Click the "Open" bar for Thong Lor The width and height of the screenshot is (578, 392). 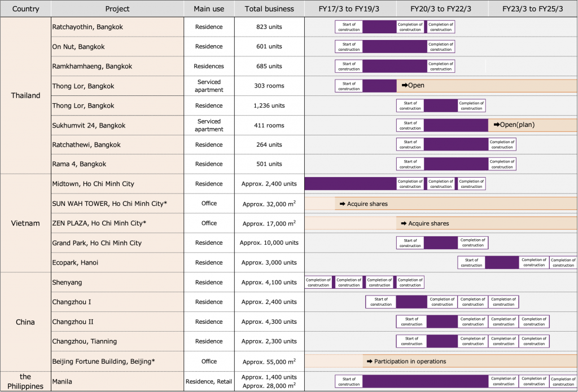pyautogui.click(x=487, y=86)
